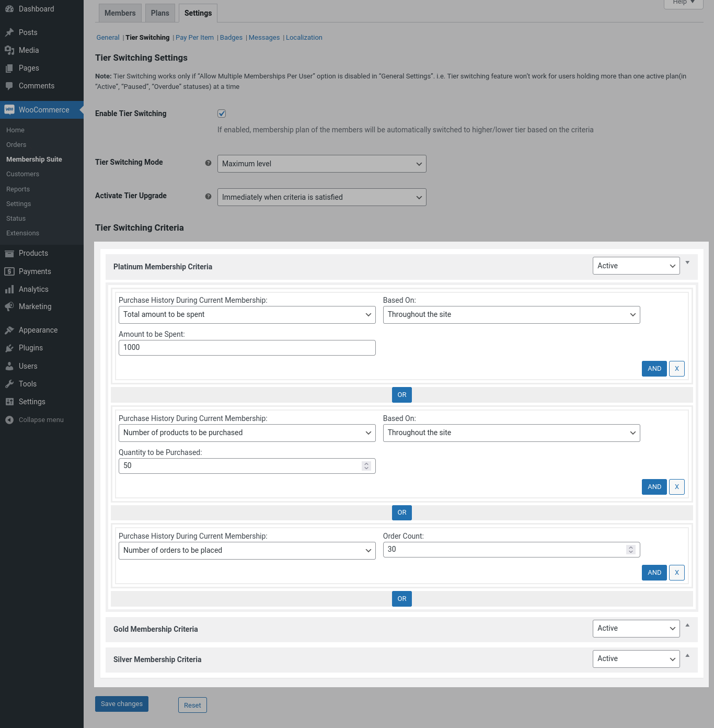Switch to the Members tab
The height and width of the screenshot is (728, 714).
120,13
